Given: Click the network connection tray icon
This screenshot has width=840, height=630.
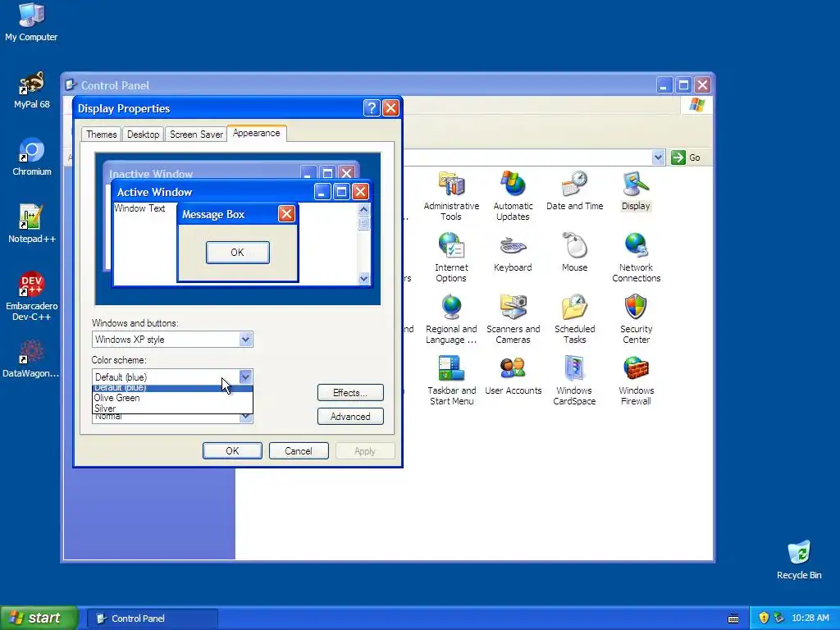Looking at the screenshot, I should coord(779,618).
